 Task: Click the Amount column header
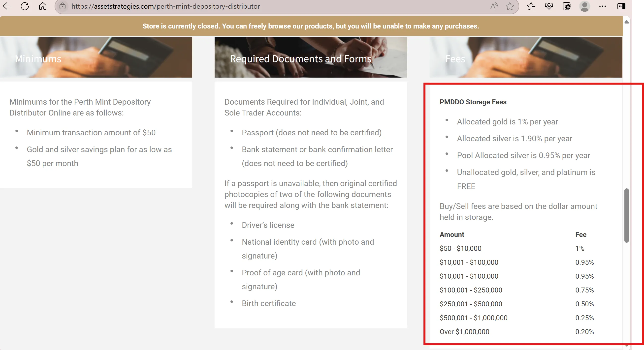(x=452, y=234)
